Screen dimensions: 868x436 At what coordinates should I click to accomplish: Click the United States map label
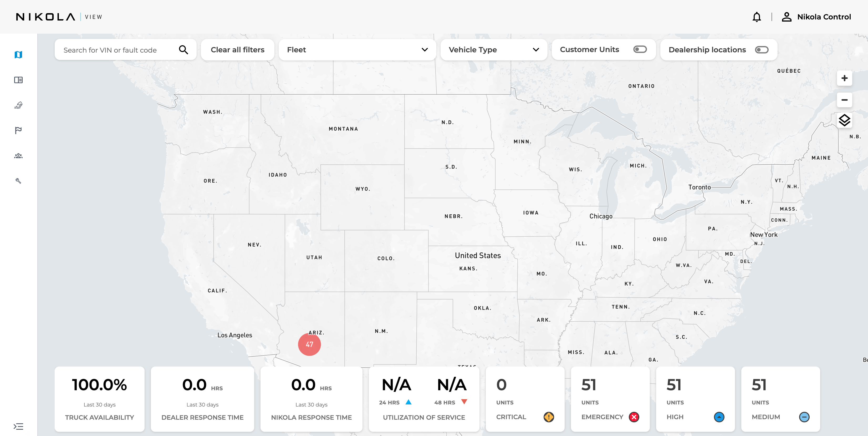[478, 256]
